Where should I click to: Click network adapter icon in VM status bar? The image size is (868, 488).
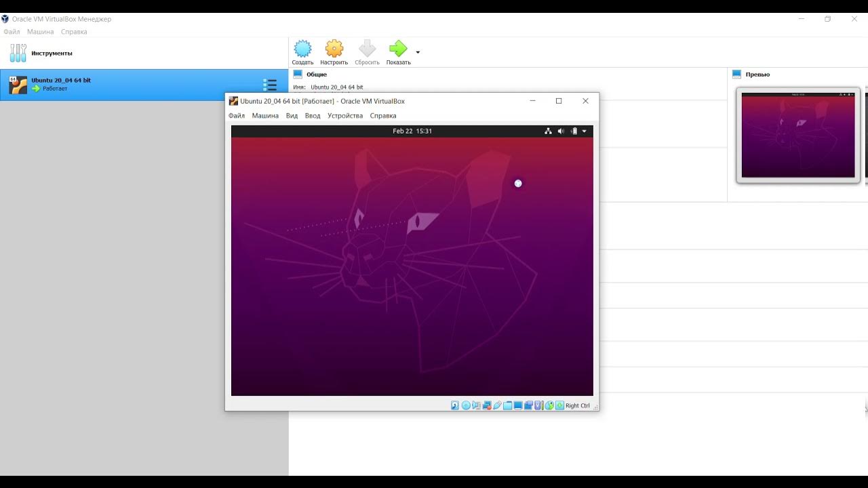pos(487,405)
